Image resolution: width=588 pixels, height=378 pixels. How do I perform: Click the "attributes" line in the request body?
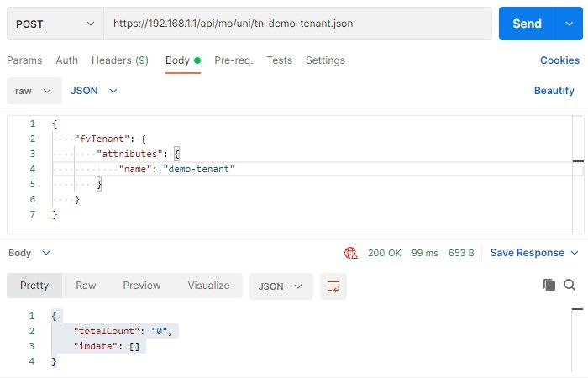[138, 154]
